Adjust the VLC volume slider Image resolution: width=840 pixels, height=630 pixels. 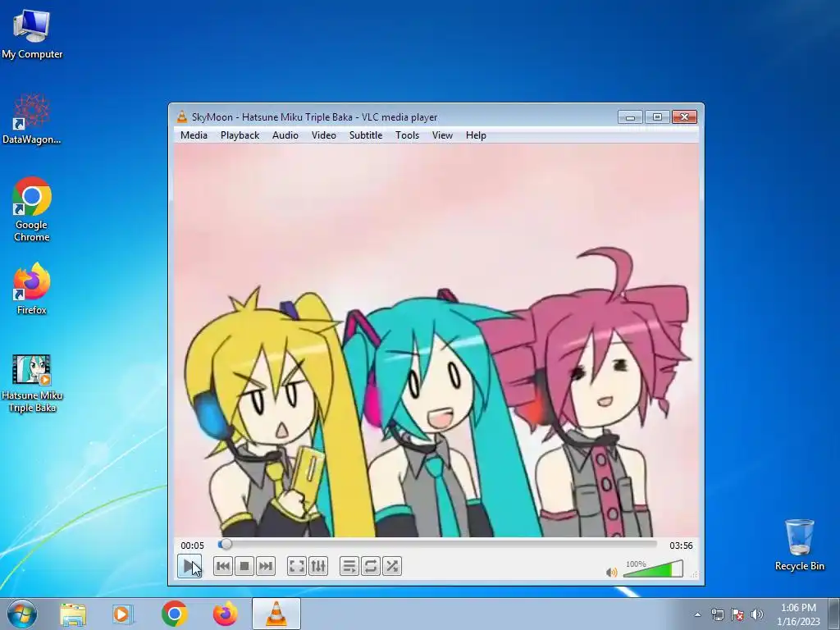point(654,568)
